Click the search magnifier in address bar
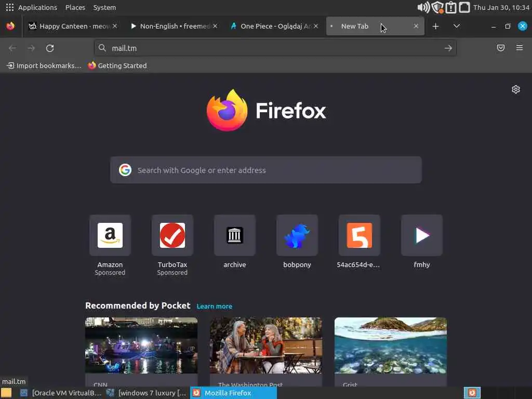The height and width of the screenshot is (399, 532). [x=102, y=48]
